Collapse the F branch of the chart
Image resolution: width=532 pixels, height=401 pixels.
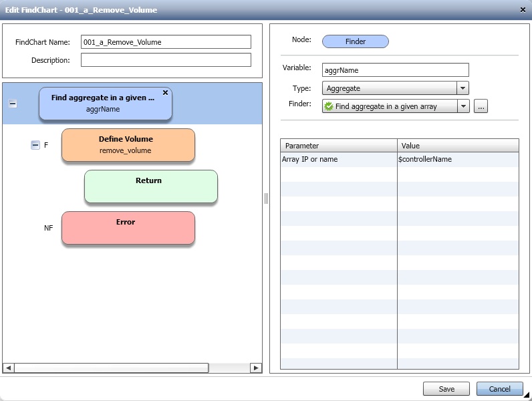[x=35, y=145]
